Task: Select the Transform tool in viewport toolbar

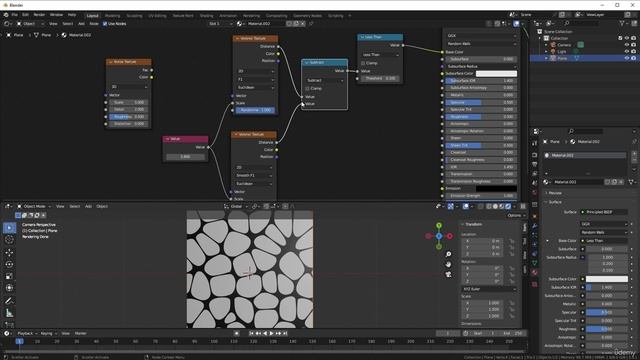Action: point(9,288)
